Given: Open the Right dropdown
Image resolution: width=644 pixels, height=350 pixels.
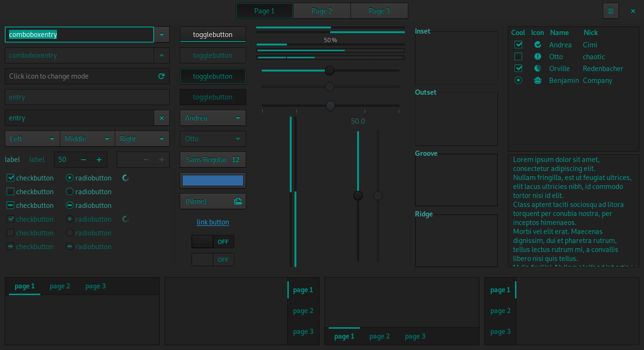Looking at the screenshot, I should (x=142, y=139).
